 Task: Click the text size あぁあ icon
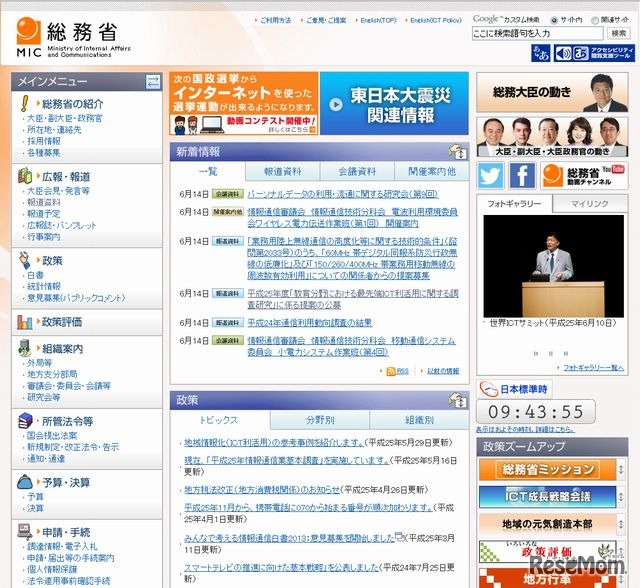point(541,53)
